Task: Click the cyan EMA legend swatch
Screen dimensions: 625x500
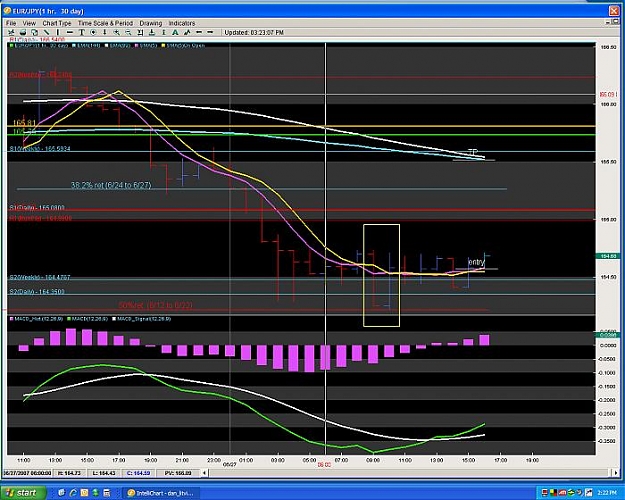Action: (74, 46)
